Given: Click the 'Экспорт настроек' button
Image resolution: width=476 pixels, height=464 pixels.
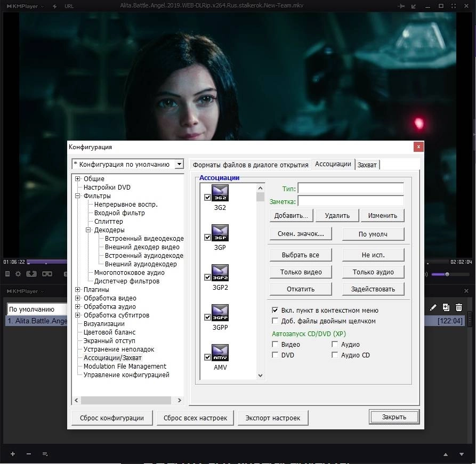Looking at the screenshot, I should point(272,418).
